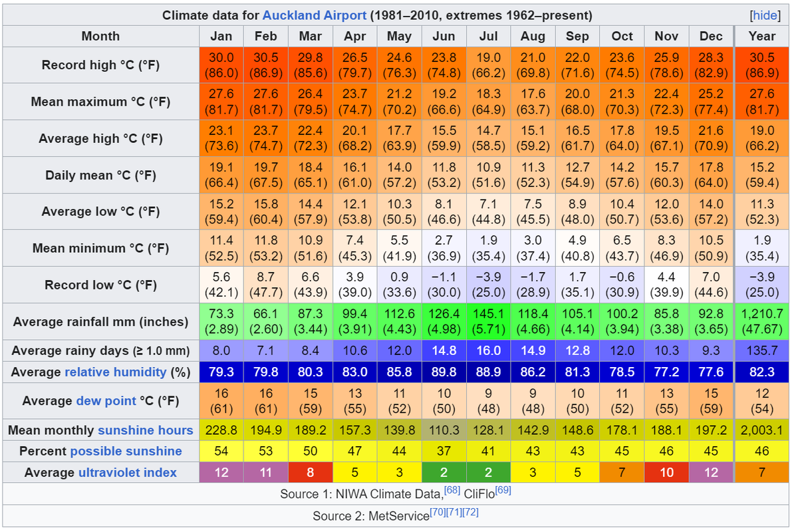794x532 pixels.
Task: Select the Jul column header
Action: 489,36
